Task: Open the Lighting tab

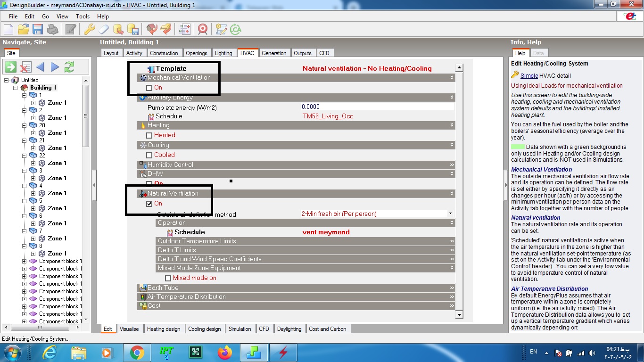Action: 223,53
